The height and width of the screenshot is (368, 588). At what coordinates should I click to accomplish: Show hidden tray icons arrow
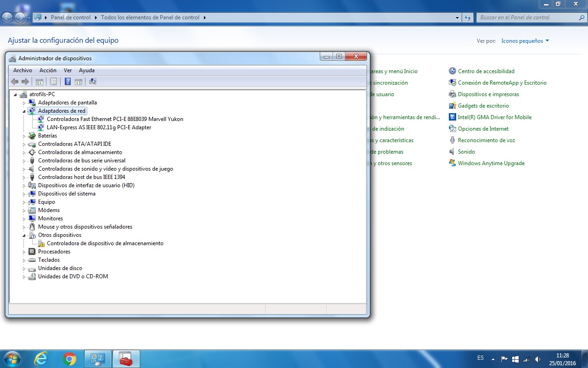click(493, 359)
